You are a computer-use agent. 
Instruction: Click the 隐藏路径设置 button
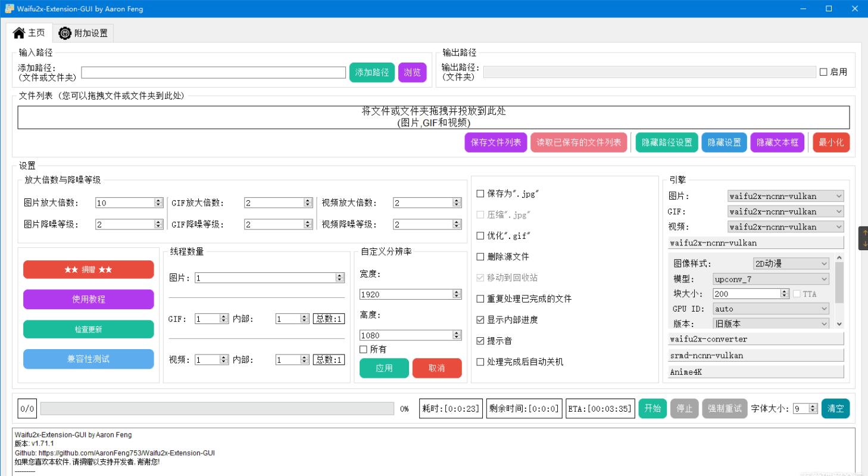pyautogui.click(x=667, y=142)
